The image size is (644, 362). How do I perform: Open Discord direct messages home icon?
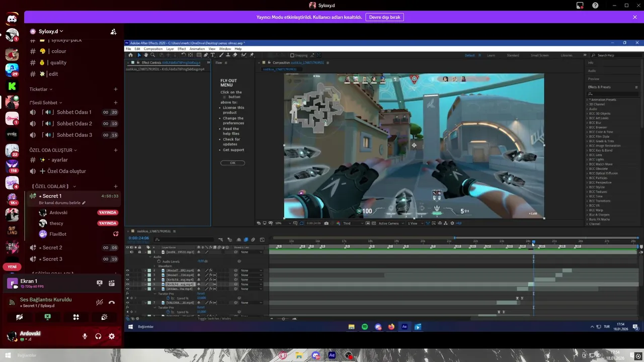click(x=12, y=20)
